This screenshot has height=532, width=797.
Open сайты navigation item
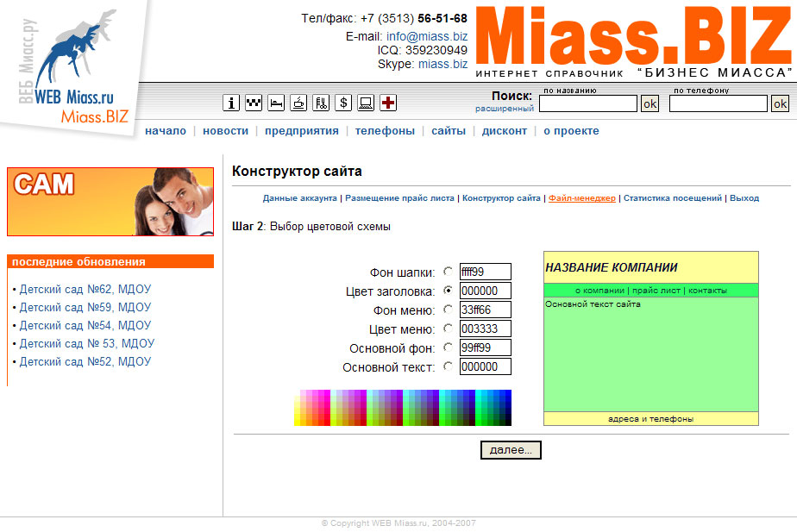pos(449,130)
